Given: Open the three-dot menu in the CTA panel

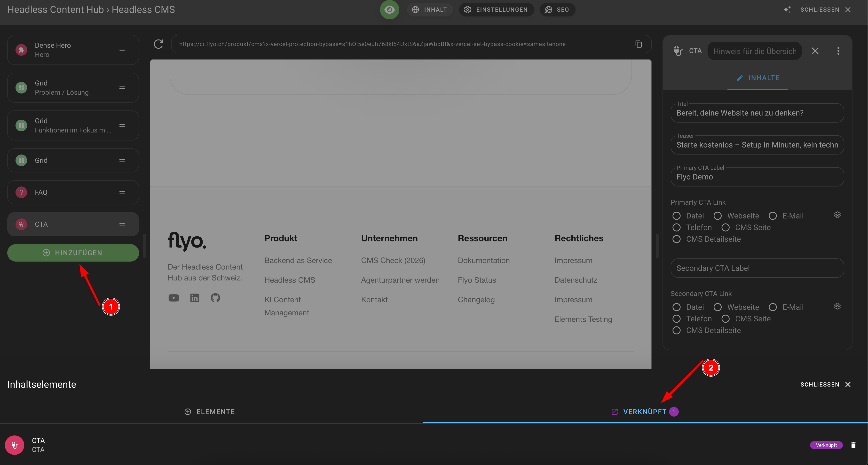Looking at the screenshot, I should [x=839, y=51].
